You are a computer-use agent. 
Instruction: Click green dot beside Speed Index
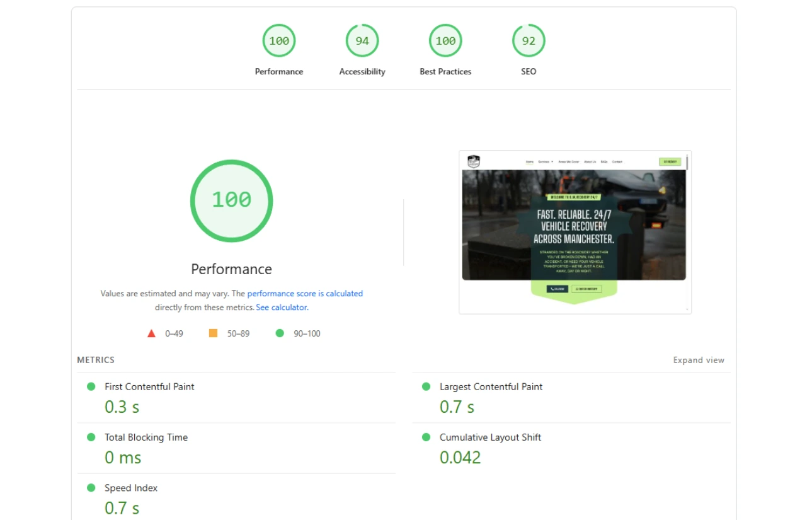click(x=91, y=488)
